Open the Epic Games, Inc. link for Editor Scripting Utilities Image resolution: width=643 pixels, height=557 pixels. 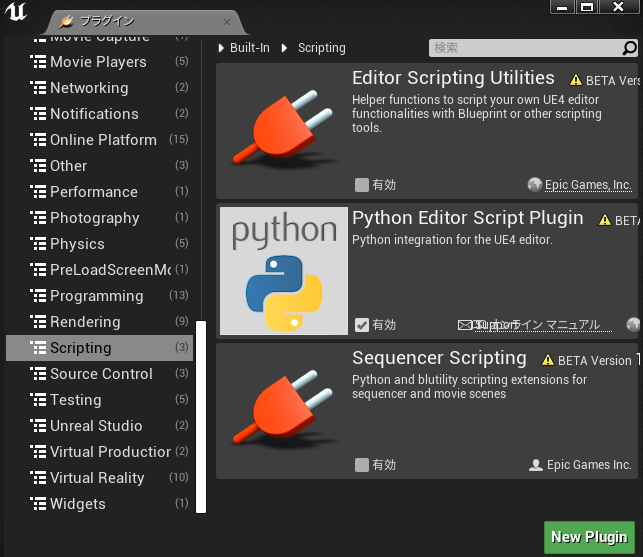(x=588, y=185)
